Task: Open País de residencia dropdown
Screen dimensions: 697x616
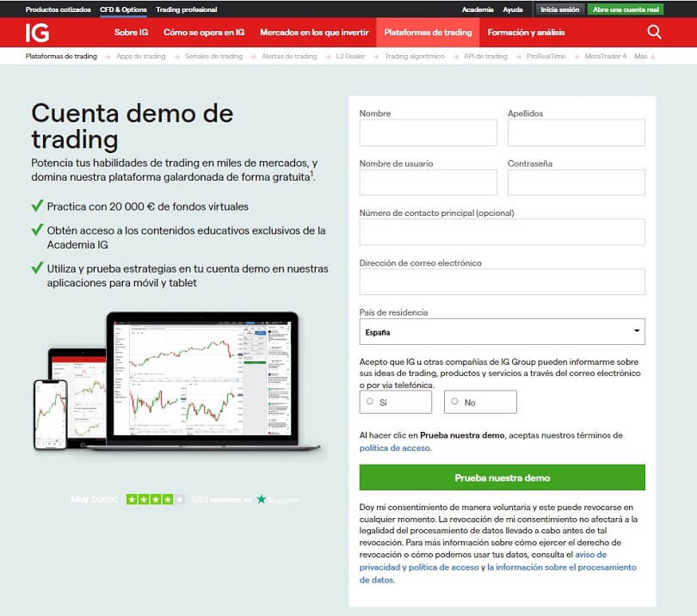Action: [x=502, y=331]
